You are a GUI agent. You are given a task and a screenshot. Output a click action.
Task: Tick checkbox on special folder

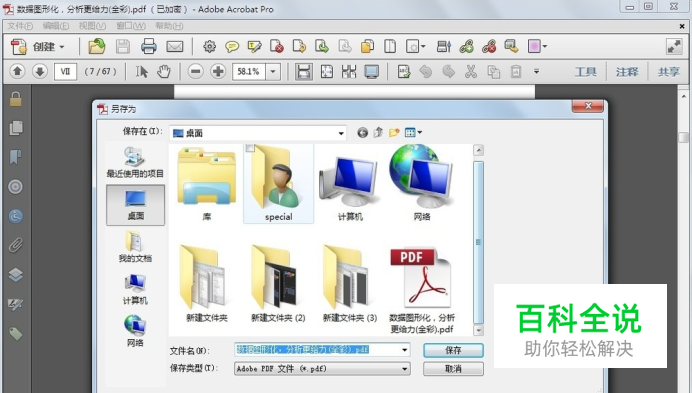tap(250, 148)
